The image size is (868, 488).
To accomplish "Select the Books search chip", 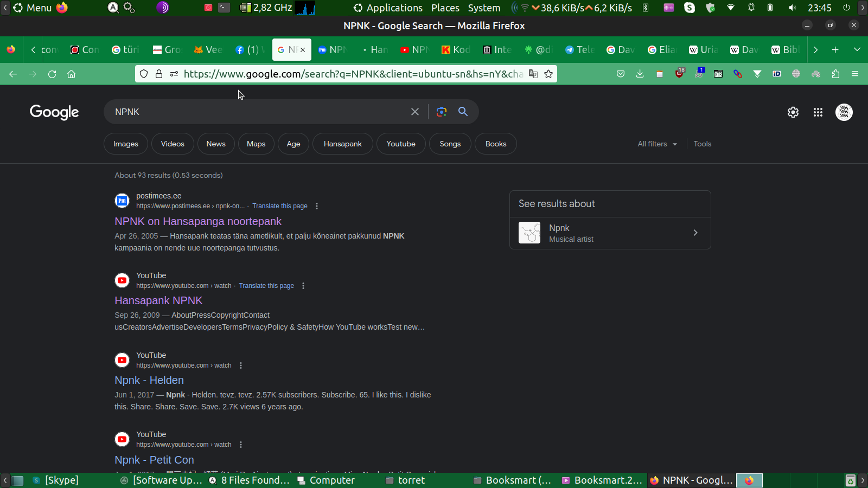I will [496, 144].
